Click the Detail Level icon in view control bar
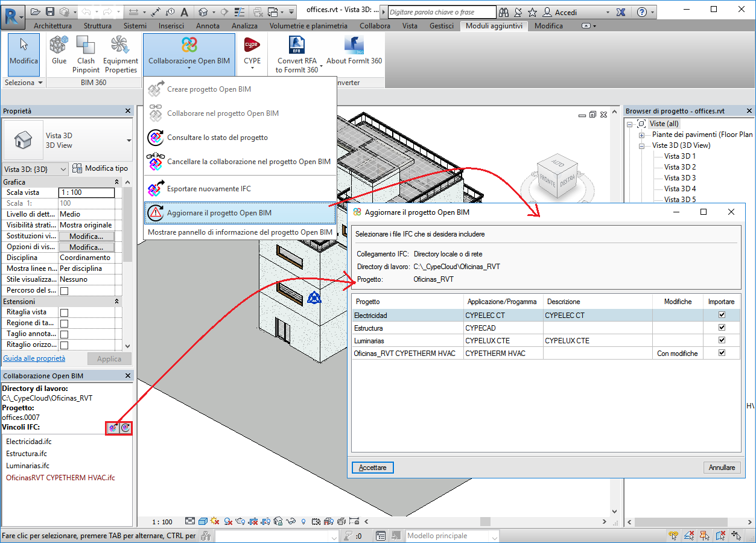 point(190,521)
